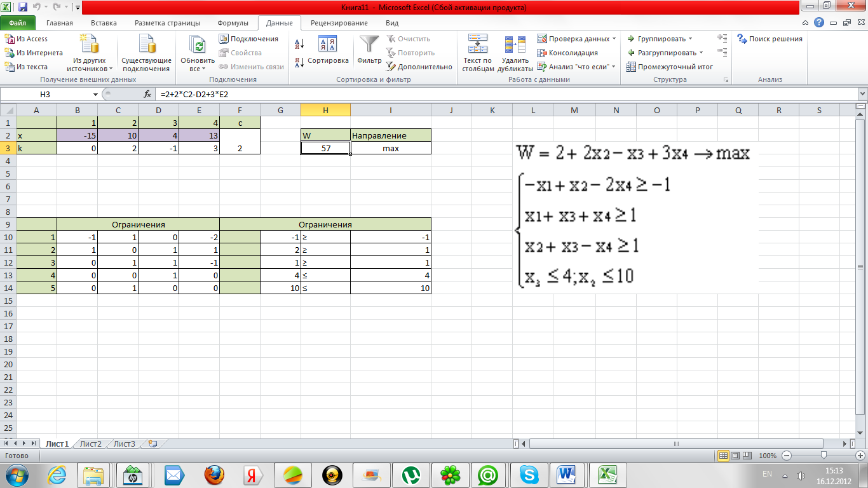
Task: Switch to Page Break Preview
Action: tap(747, 456)
